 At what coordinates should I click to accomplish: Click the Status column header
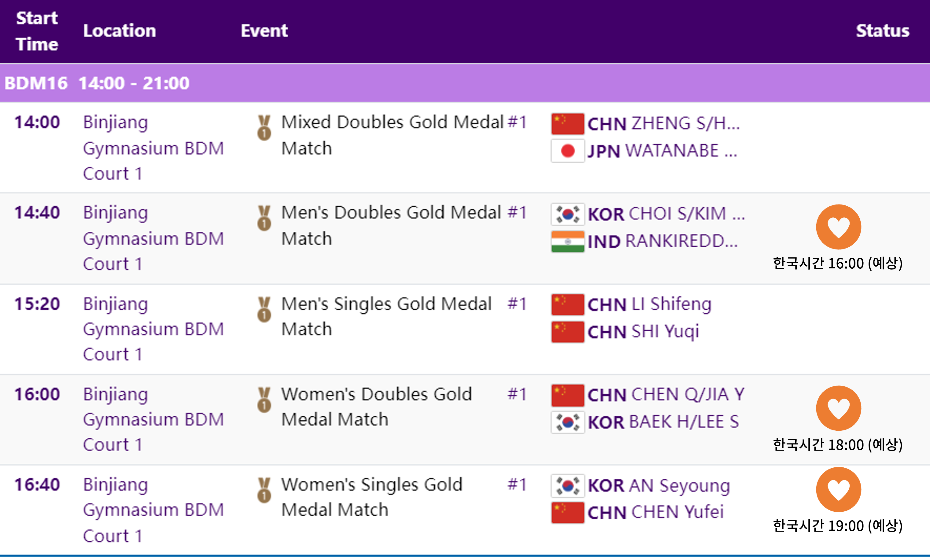(882, 31)
